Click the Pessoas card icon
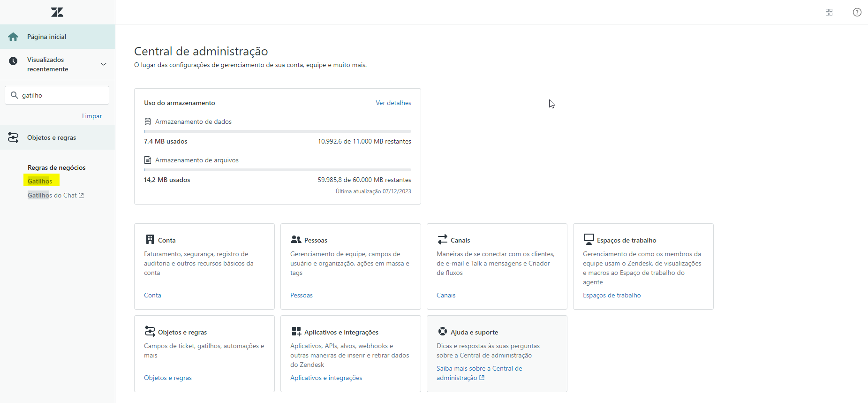 click(x=296, y=240)
